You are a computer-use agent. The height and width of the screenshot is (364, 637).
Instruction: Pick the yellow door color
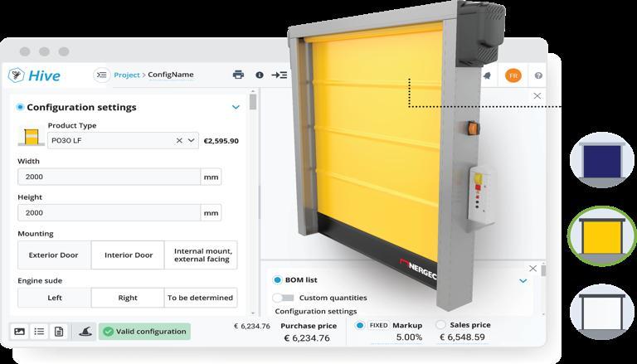point(601,236)
